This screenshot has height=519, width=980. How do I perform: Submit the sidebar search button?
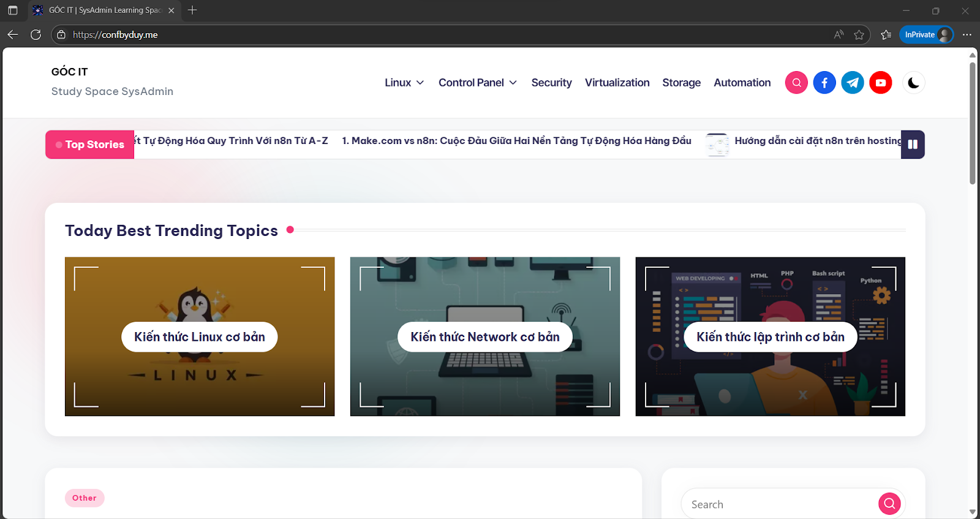(889, 504)
